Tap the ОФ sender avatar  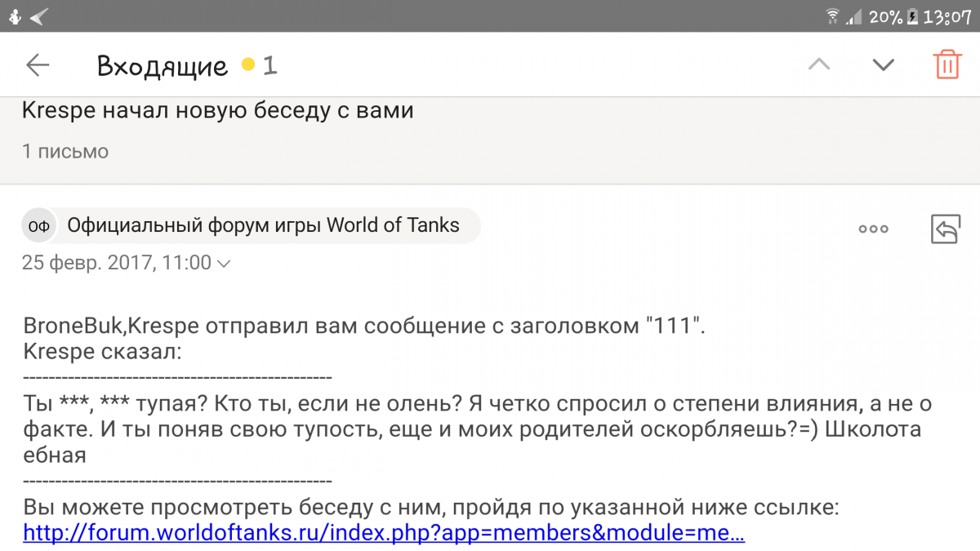38,226
